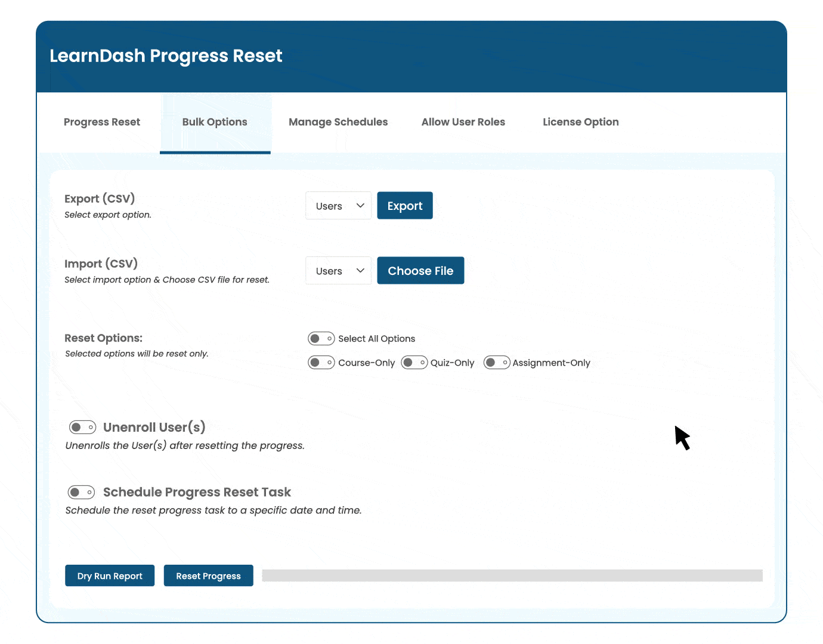Viewport: 823px width, 644px height.
Task: Click 'Unenrolls the User(s) after resetting' description
Action: click(185, 445)
